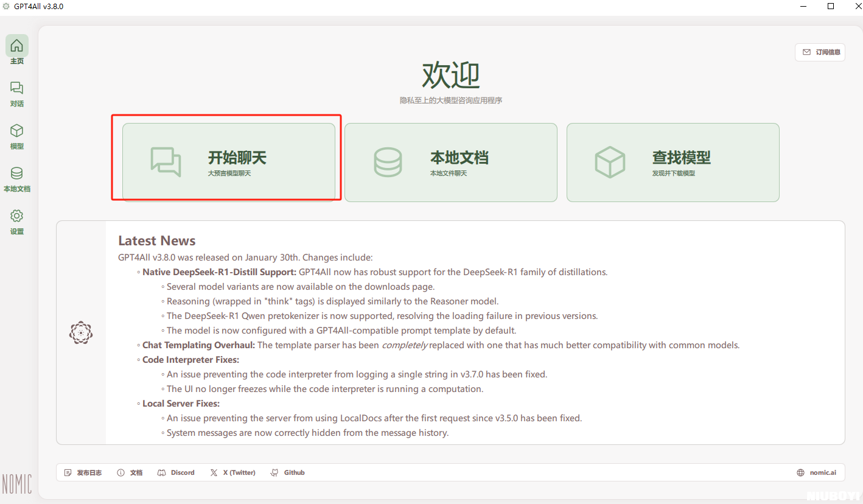Open the Discord link

click(x=176, y=472)
